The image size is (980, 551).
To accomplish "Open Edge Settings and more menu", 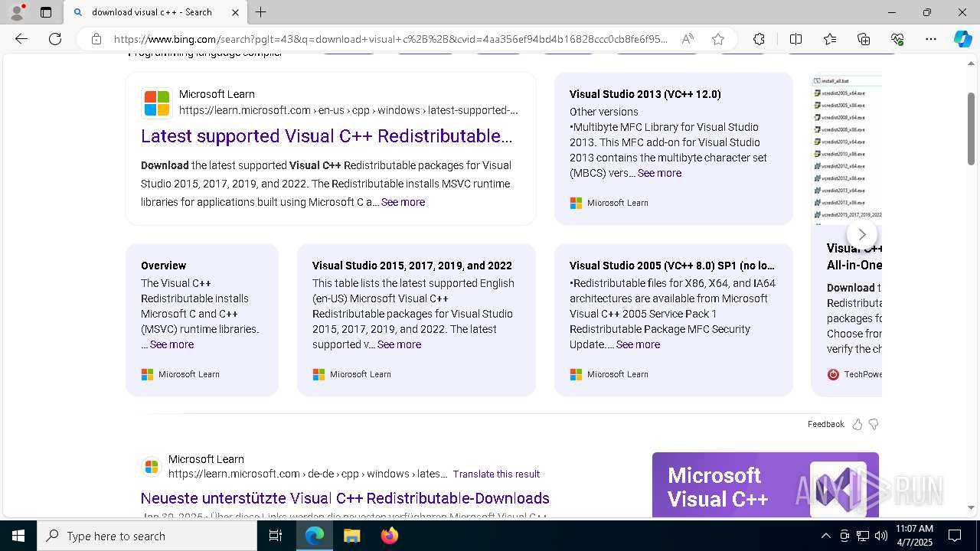I will coord(931,39).
